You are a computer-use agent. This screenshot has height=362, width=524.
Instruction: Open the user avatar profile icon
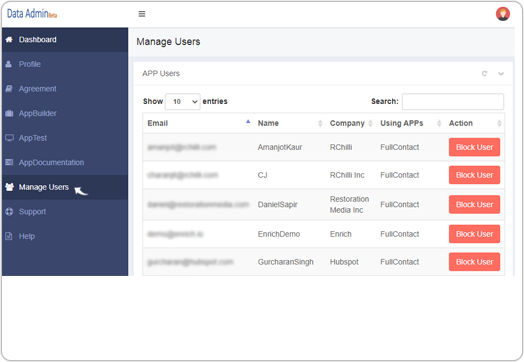coord(503,14)
